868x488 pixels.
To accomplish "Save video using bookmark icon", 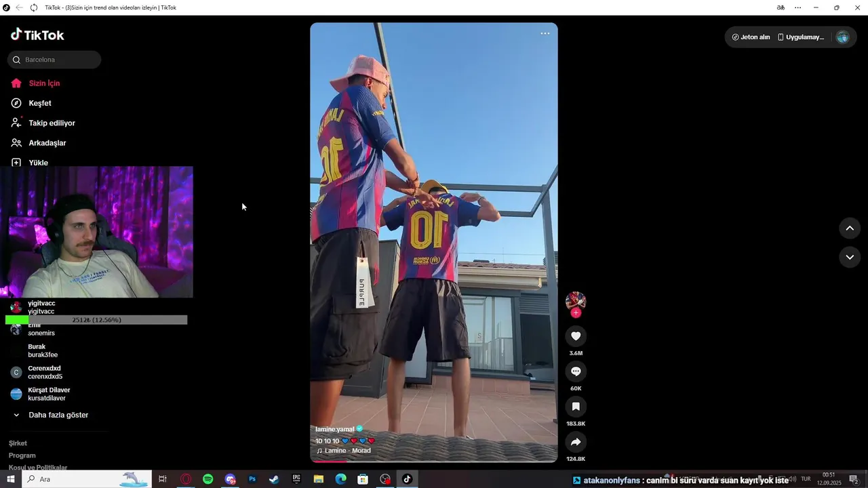I will pos(576,407).
